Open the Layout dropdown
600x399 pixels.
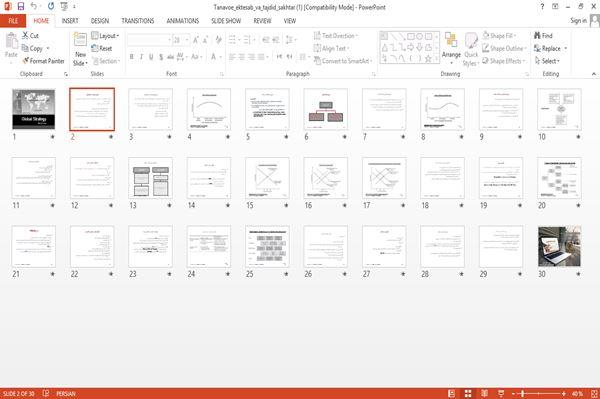105,36
